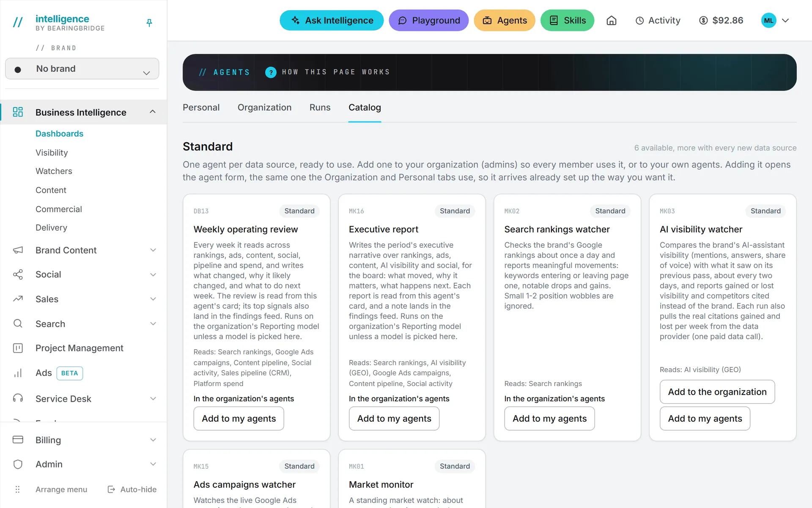Click the Arrange menu grip icon
Viewport: 812px width, 508px height.
point(17,489)
